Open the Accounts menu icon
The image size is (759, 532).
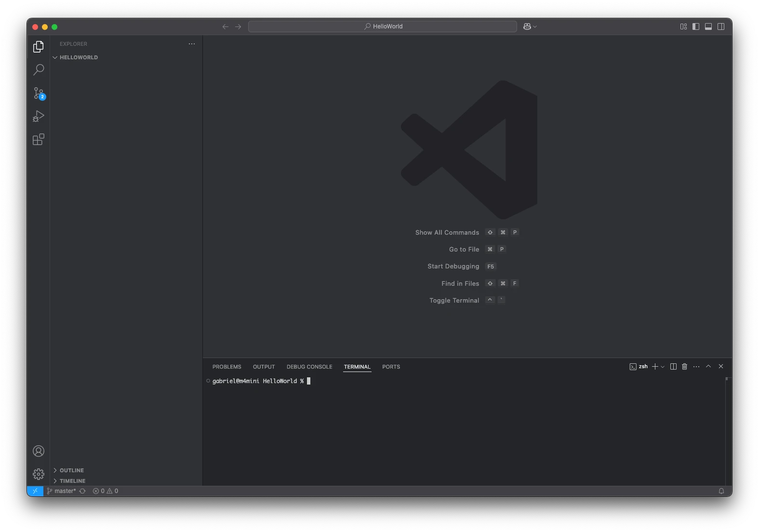[x=39, y=451]
